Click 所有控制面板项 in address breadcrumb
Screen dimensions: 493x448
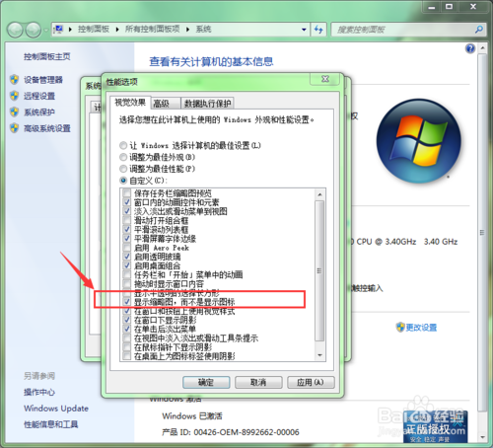(x=152, y=30)
